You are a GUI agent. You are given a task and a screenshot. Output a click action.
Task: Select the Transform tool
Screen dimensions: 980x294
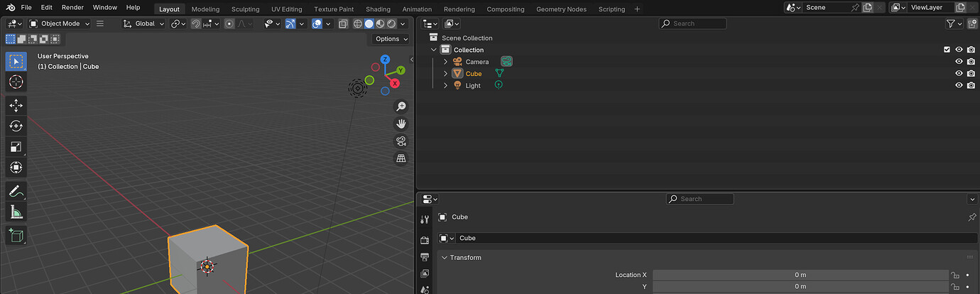click(x=16, y=168)
